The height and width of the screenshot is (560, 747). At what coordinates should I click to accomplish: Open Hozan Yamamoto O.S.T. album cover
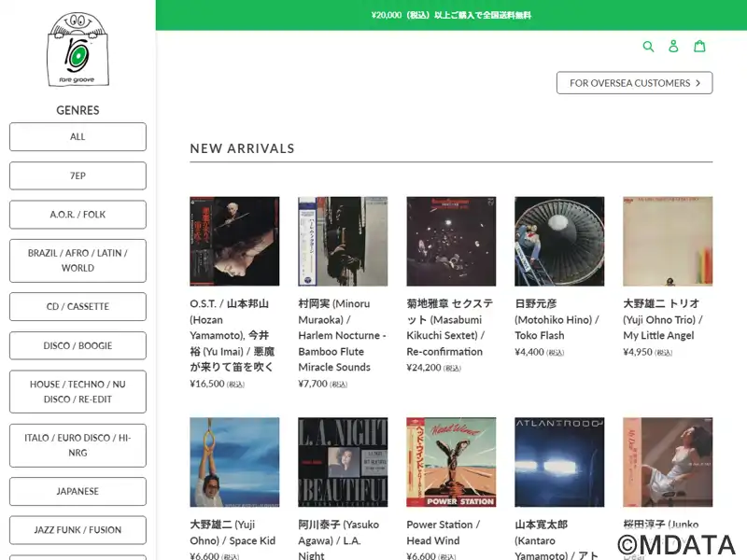click(x=234, y=242)
